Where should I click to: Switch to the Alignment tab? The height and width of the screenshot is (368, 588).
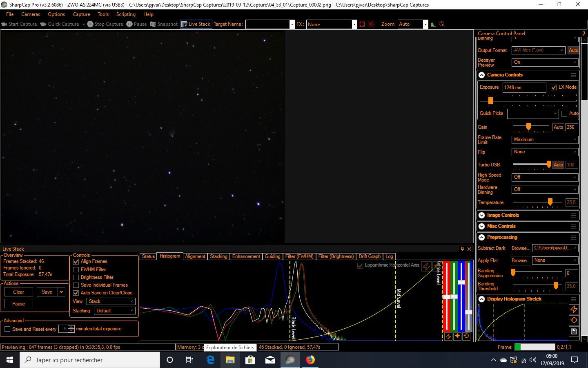click(x=195, y=256)
